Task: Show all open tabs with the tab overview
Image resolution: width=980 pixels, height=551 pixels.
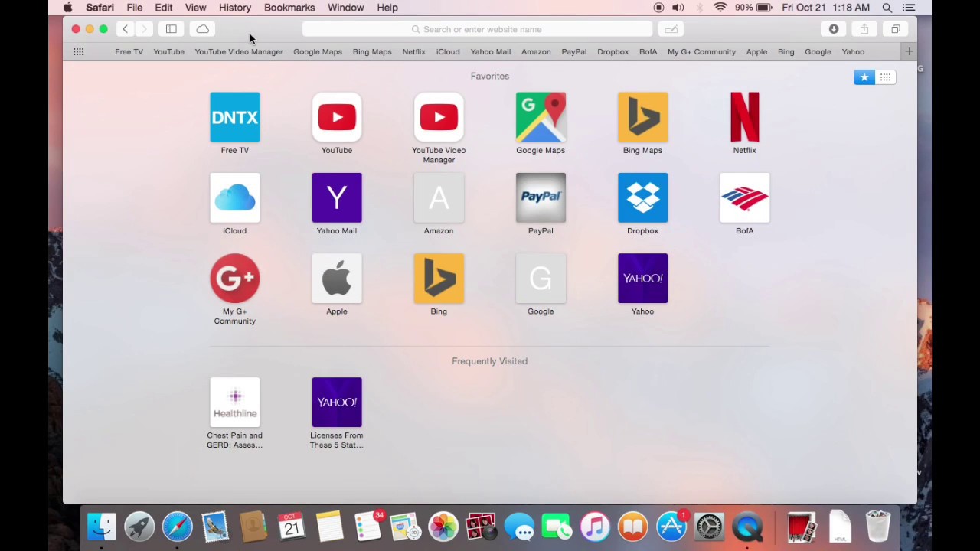Action: [895, 28]
